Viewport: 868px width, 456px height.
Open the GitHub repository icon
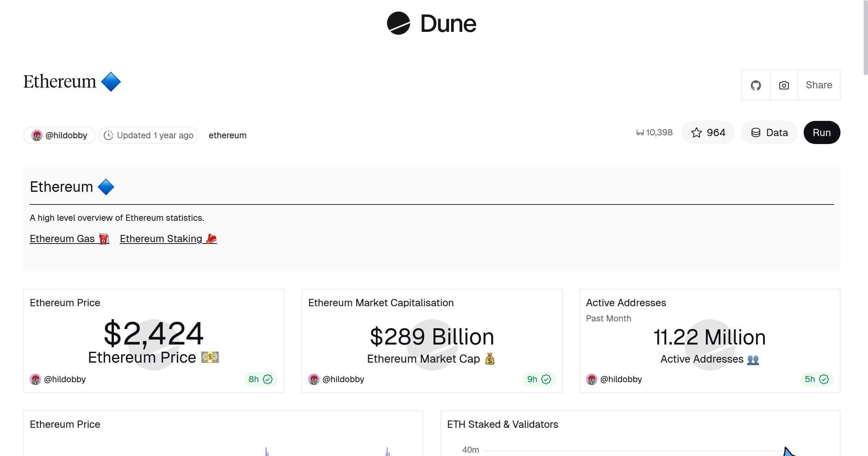point(756,85)
